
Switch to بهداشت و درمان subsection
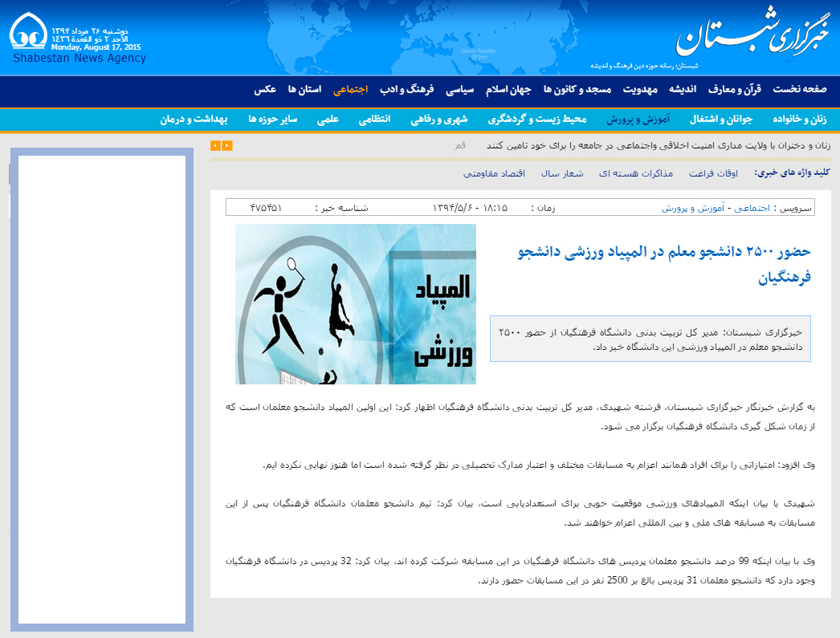[194, 120]
